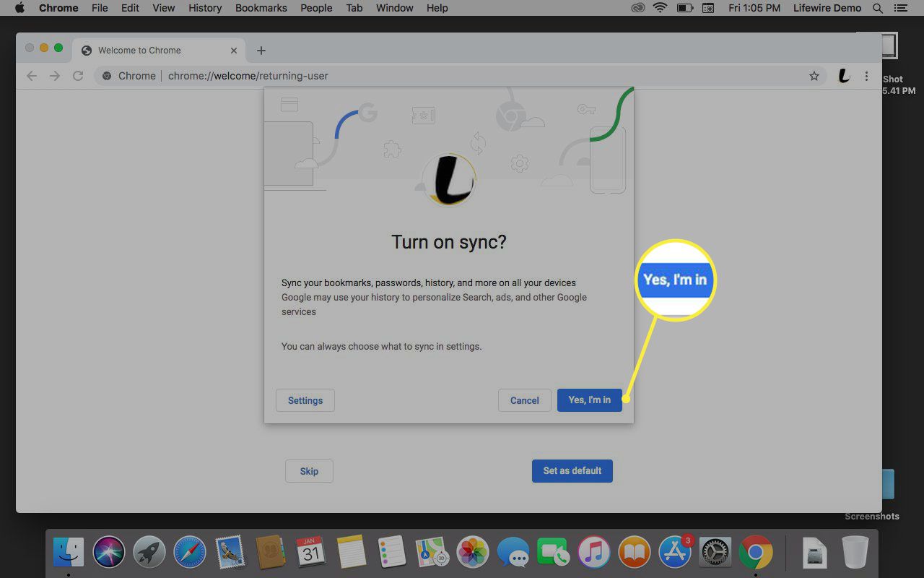The image size is (924, 578).
Task: Open Contacts from the Dock
Action: (271, 553)
